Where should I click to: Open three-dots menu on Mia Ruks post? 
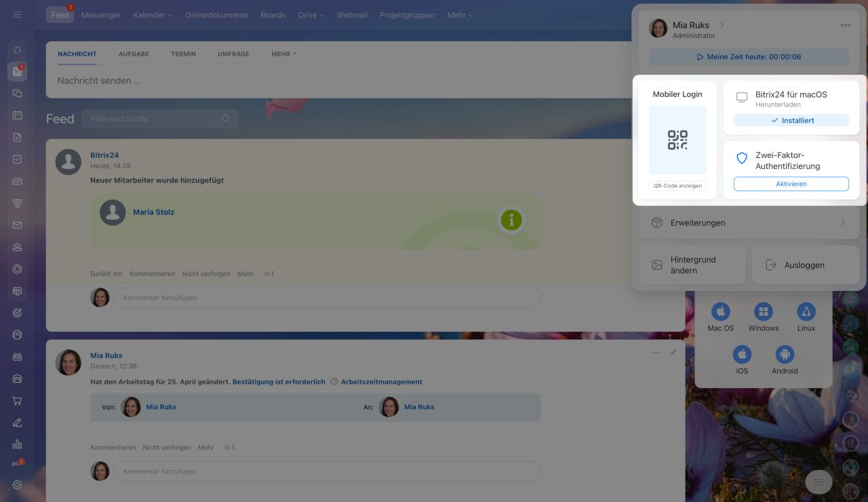656,353
